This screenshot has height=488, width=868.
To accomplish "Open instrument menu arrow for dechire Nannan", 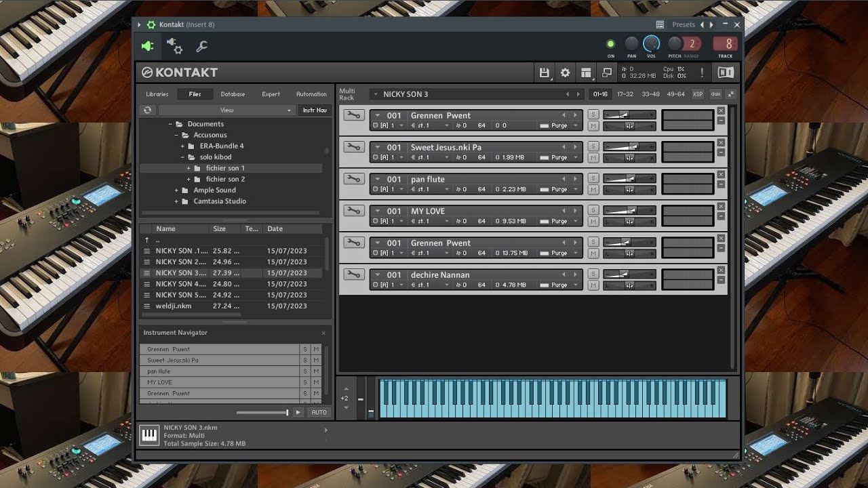I will pyautogui.click(x=378, y=274).
